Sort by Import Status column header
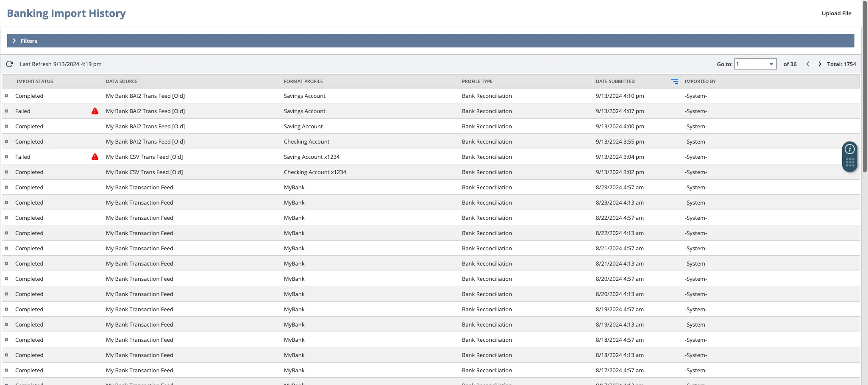The height and width of the screenshot is (385, 868). coord(35,81)
